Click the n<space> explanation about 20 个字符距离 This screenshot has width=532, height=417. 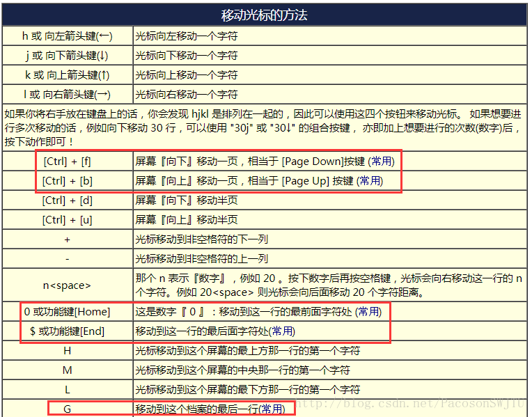click(329, 285)
